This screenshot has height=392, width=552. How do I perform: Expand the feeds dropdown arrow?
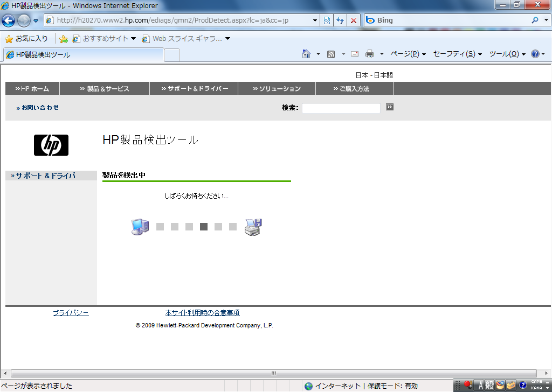343,54
